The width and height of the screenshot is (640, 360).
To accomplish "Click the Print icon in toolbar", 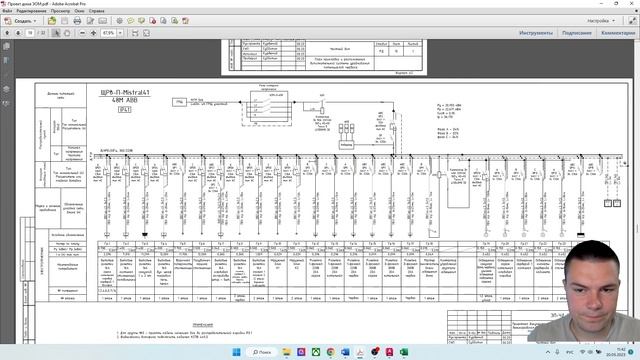I will point(77,21).
